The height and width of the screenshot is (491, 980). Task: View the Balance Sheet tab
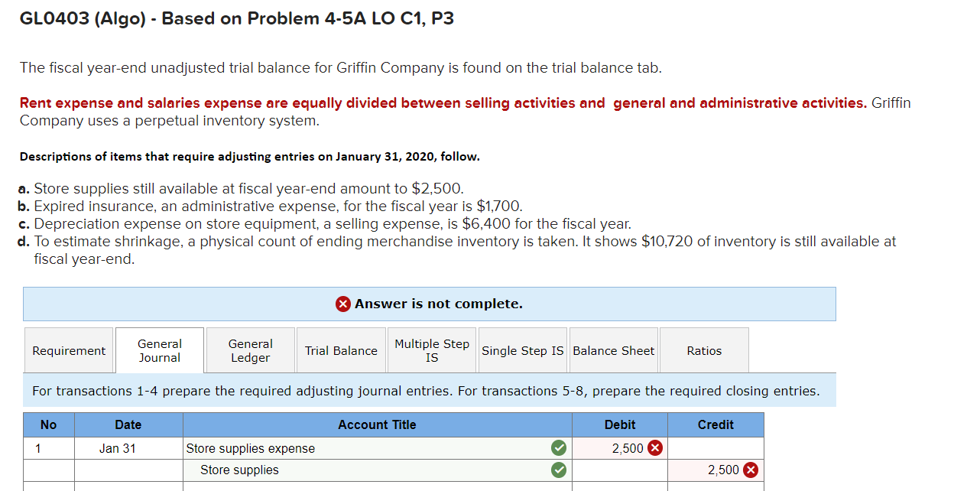point(613,350)
